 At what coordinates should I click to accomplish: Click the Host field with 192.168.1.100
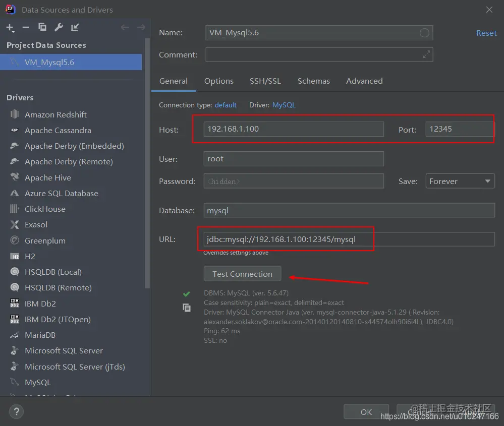point(294,129)
